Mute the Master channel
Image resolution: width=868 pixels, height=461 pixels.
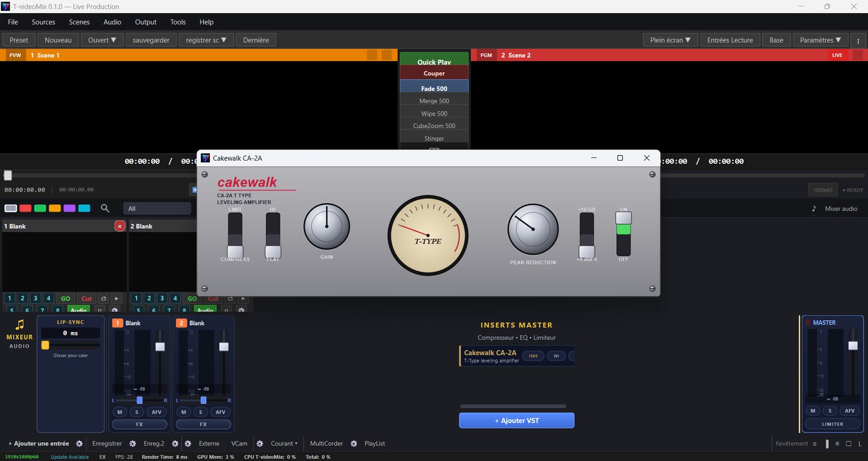[813, 411]
